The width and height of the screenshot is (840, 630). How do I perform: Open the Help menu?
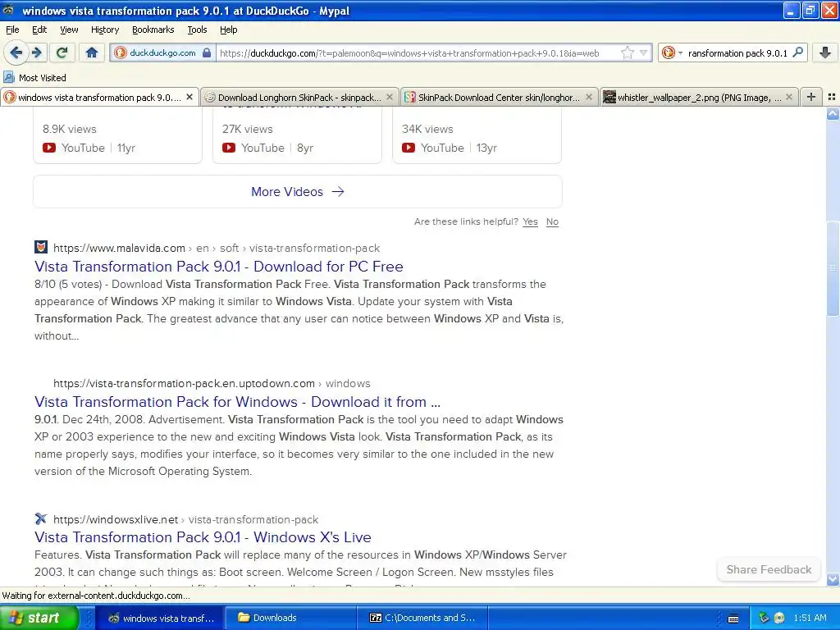pyautogui.click(x=229, y=30)
